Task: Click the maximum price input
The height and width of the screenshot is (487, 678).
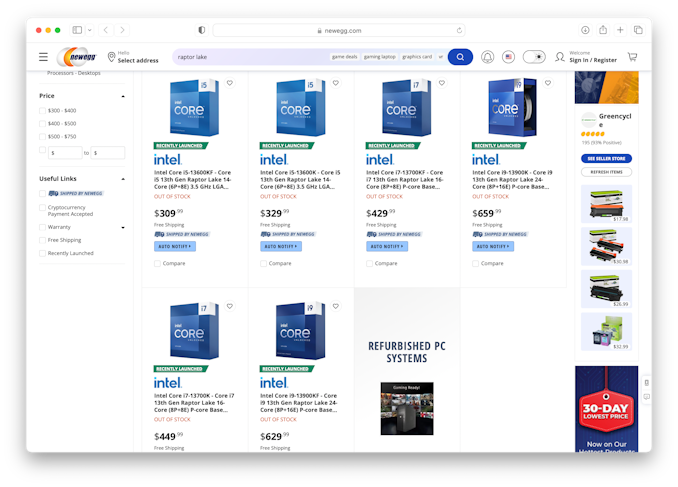Action: pyautogui.click(x=108, y=153)
